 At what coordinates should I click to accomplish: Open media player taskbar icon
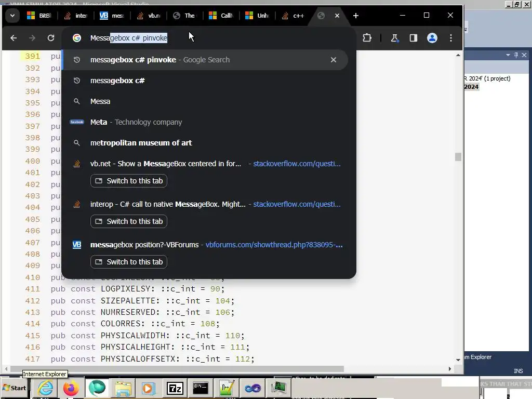[x=148, y=388]
